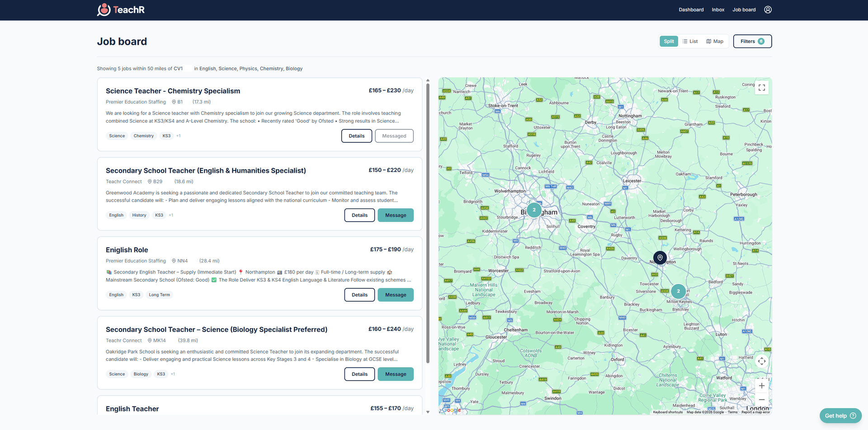
Task: Click the TeachR logo icon
Action: coord(104,9)
